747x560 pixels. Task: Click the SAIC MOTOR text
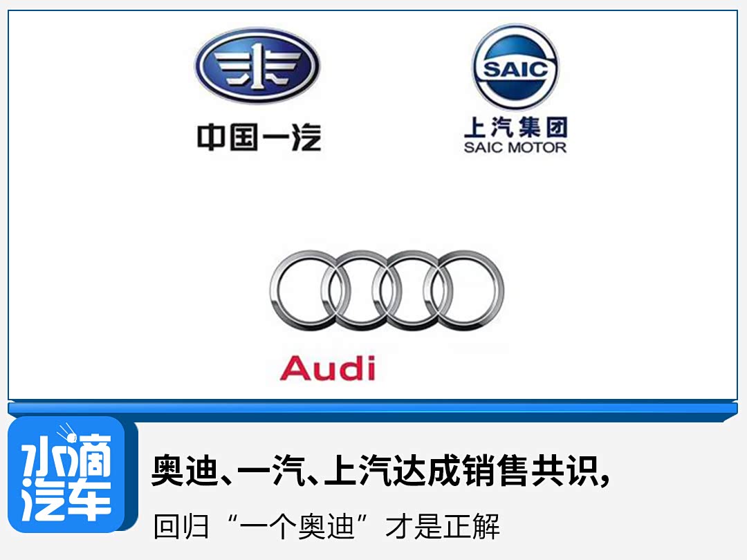tap(515, 148)
